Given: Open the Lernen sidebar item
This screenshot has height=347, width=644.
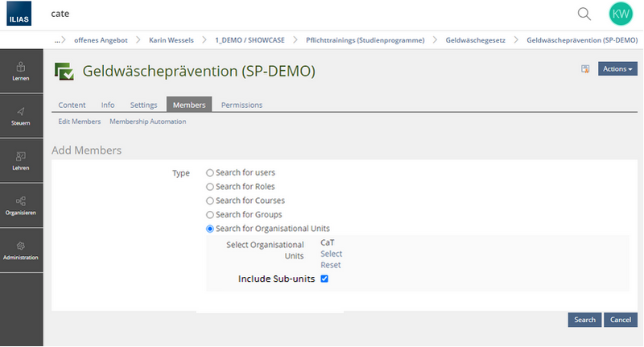Looking at the screenshot, I should point(21,72).
